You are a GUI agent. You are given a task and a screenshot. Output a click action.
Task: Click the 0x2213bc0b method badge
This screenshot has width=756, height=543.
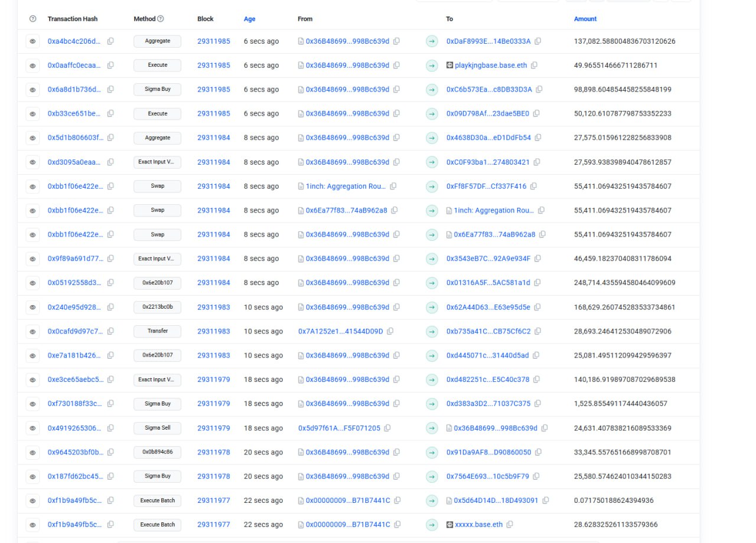tap(157, 308)
